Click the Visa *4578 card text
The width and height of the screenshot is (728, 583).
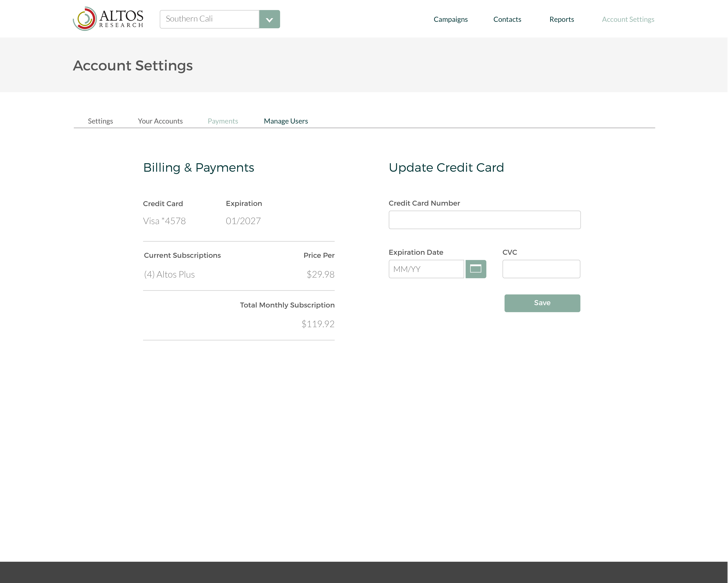[164, 221]
